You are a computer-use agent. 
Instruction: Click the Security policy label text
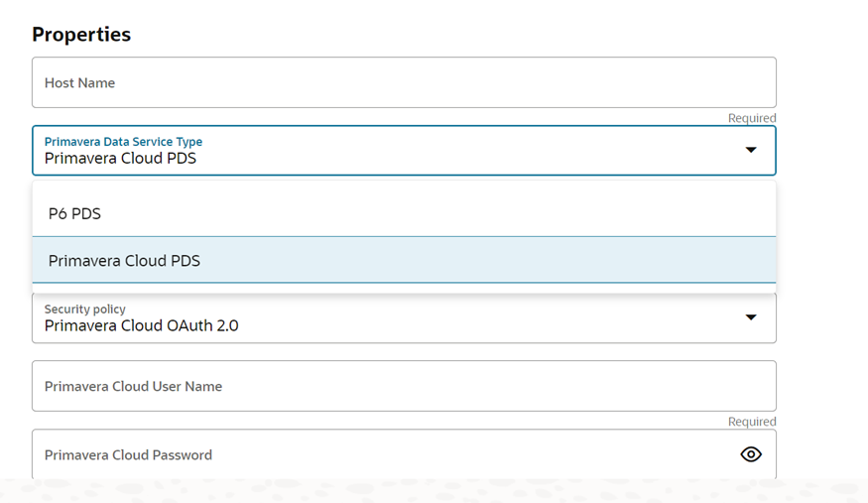[x=85, y=310]
